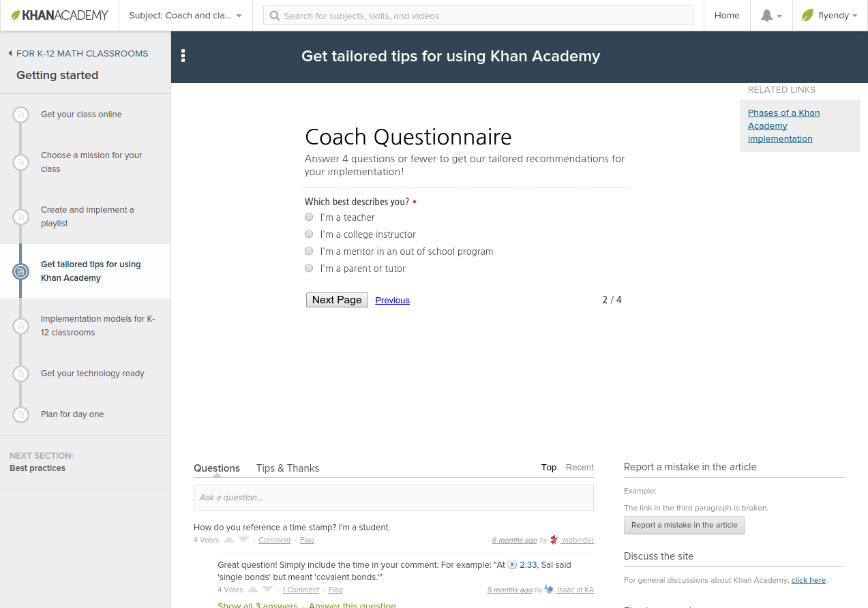Click the 'Get your class online' step icon
Viewport: 868px width, 608px height.
tap(21, 115)
